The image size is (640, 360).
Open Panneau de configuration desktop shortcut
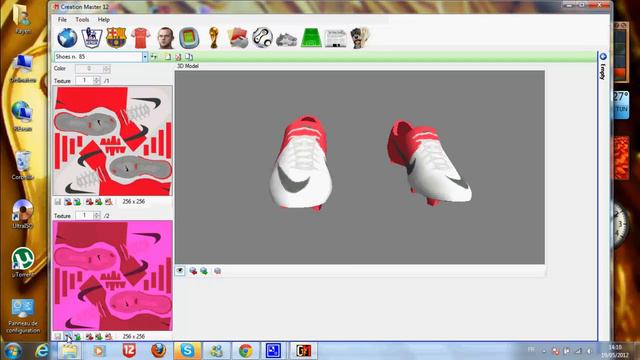[x=23, y=317]
